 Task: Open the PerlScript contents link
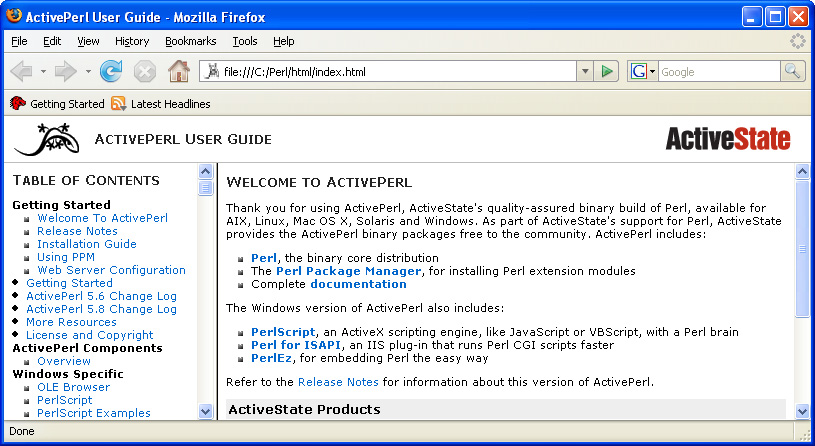(64, 400)
